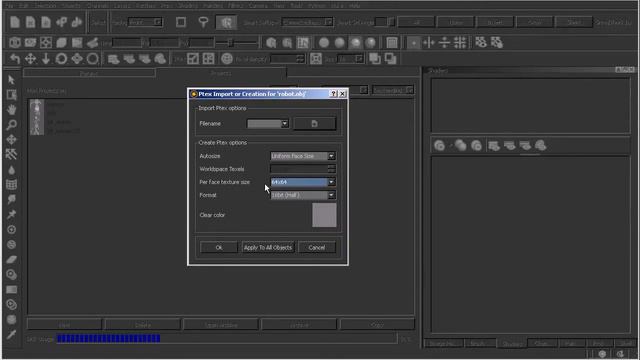Click the paintbrush icon in second toolbar row

[x=93, y=42]
